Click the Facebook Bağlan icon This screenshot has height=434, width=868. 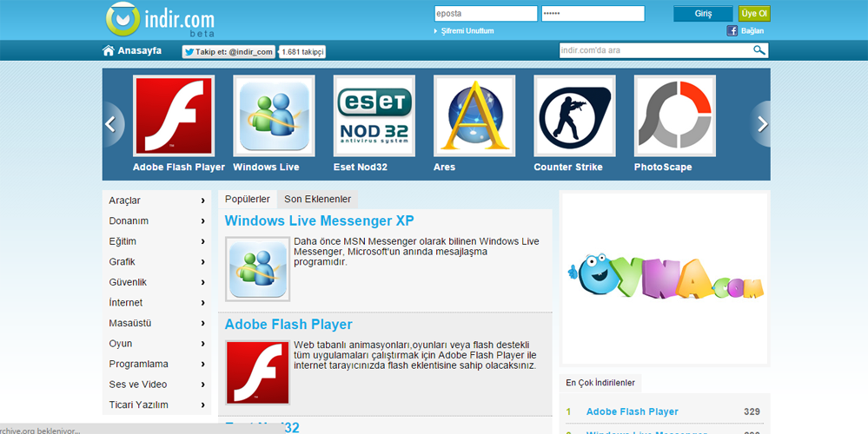(x=732, y=31)
